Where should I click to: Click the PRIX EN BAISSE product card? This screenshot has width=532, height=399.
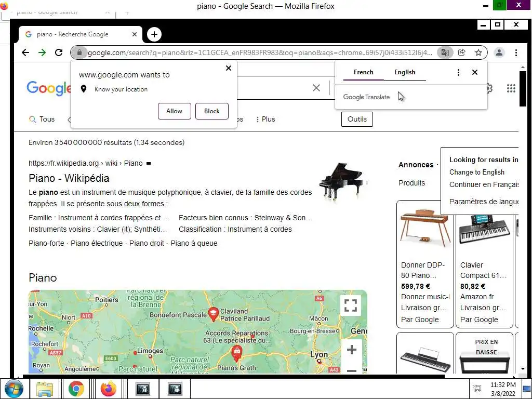tap(484, 353)
